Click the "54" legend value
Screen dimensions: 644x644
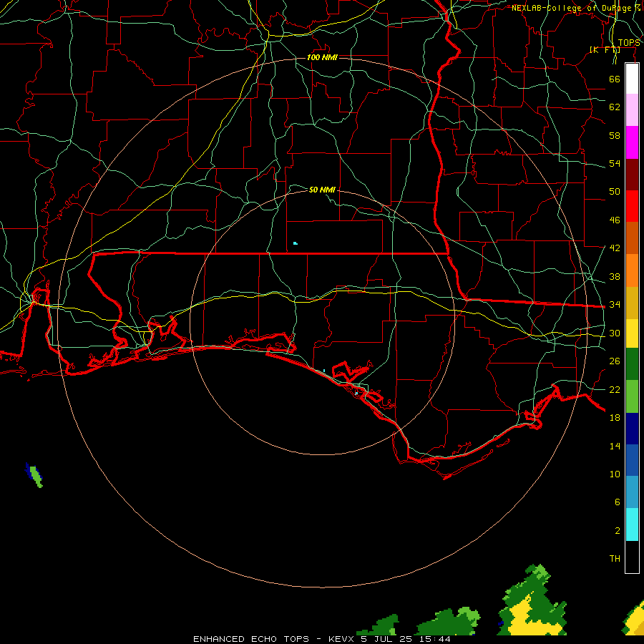tap(615, 163)
